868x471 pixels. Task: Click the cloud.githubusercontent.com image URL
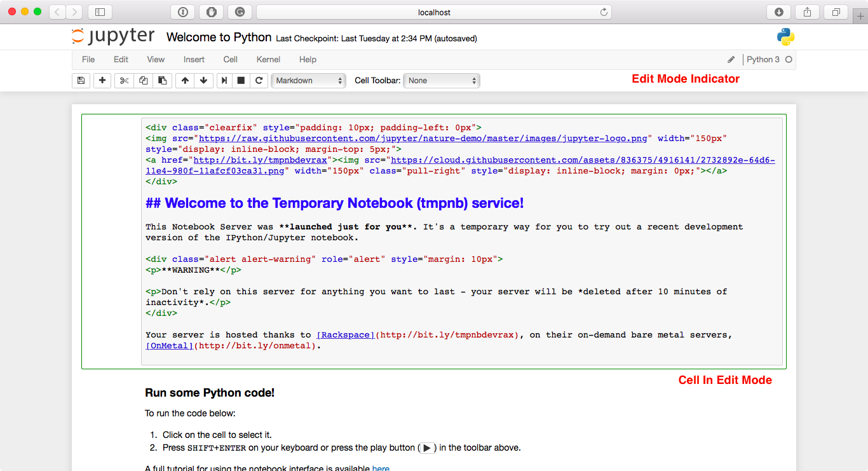(460, 165)
